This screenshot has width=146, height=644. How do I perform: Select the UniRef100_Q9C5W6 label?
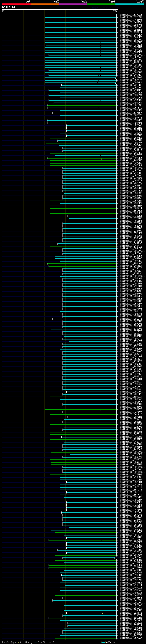point(131,135)
